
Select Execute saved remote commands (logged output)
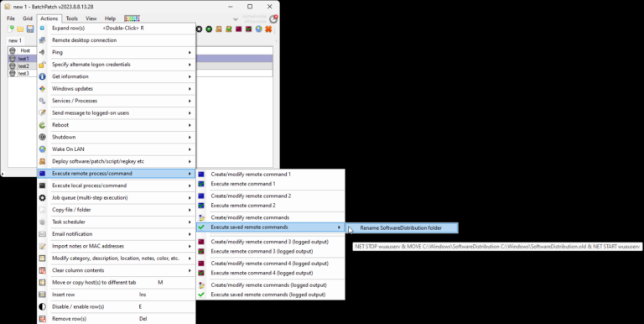[270, 295]
